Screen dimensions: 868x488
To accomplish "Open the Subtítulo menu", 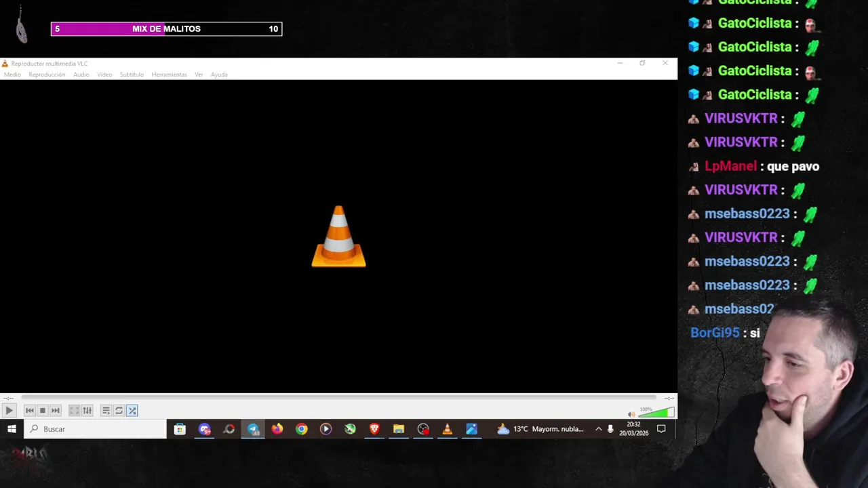I will [x=132, y=75].
